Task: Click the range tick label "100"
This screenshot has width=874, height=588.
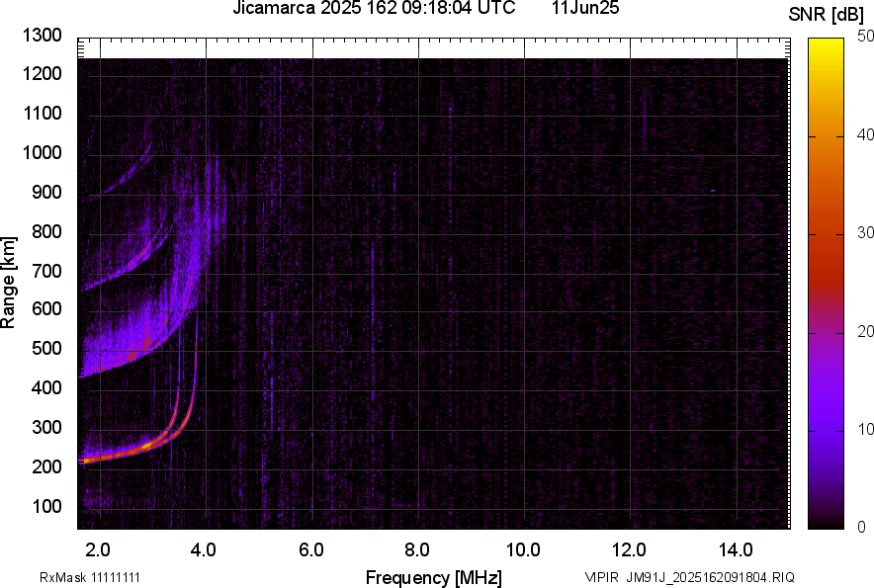Action: point(46,506)
